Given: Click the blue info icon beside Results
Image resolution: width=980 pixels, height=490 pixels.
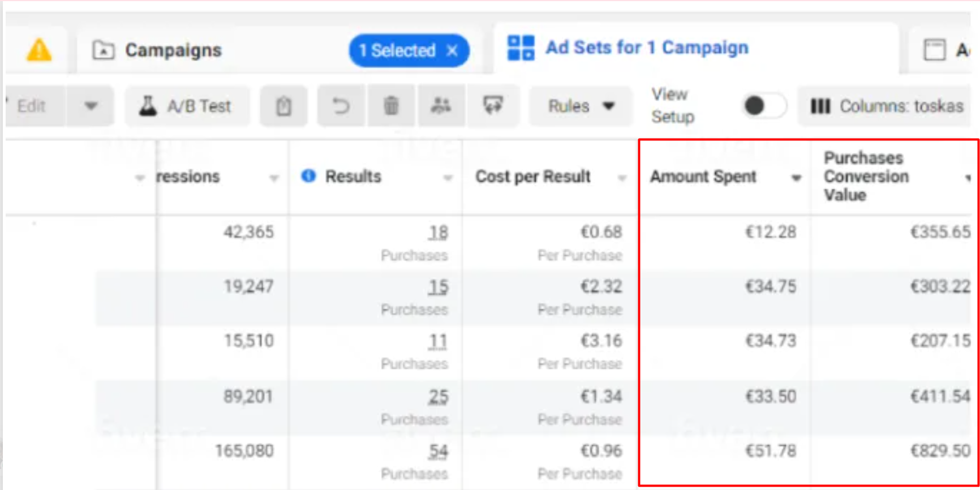Looking at the screenshot, I should [x=308, y=176].
